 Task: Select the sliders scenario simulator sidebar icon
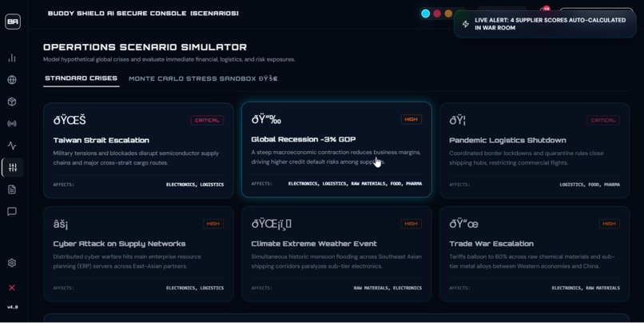click(x=13, y=167)
